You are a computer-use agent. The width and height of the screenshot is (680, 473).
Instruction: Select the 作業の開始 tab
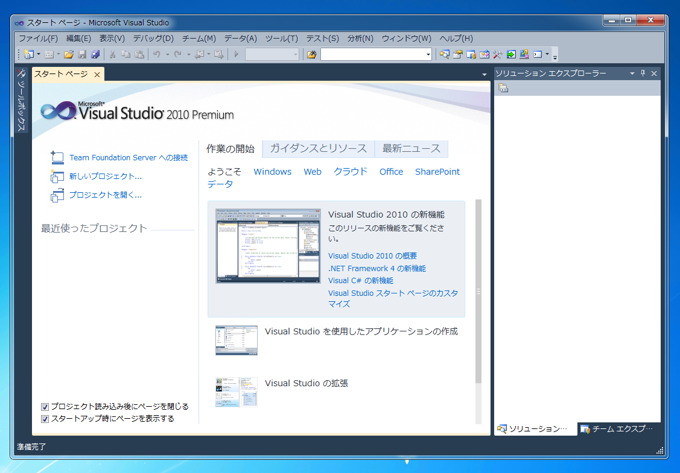pos(230,149)
